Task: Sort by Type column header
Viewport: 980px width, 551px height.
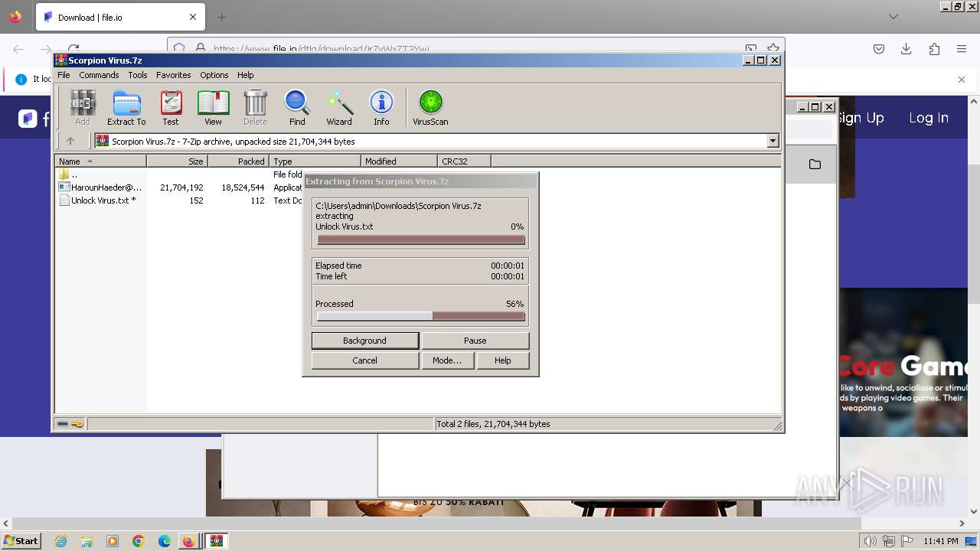Action: 315,161
